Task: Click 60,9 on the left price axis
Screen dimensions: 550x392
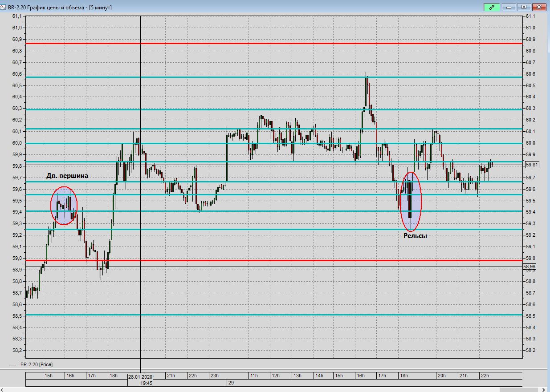Action: click(17, 39)
